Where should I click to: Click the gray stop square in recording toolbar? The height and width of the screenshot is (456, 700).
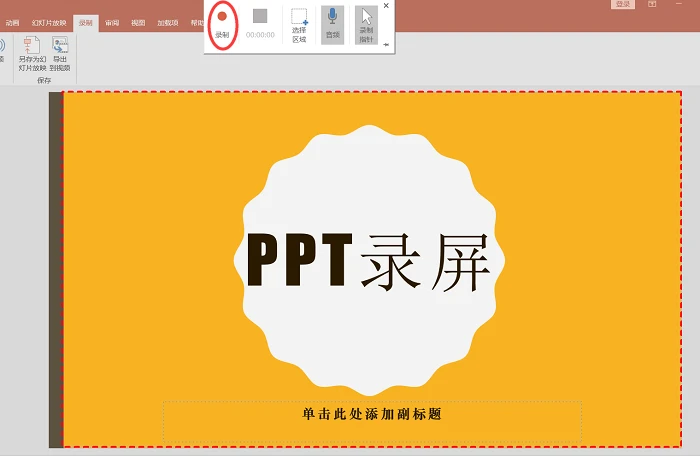[x=260, y=17]
